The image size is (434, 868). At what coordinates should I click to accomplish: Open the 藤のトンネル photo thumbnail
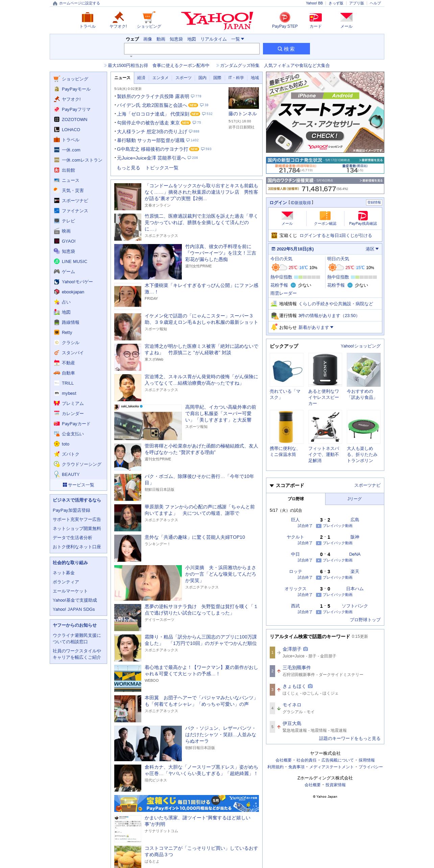[244, 98]
